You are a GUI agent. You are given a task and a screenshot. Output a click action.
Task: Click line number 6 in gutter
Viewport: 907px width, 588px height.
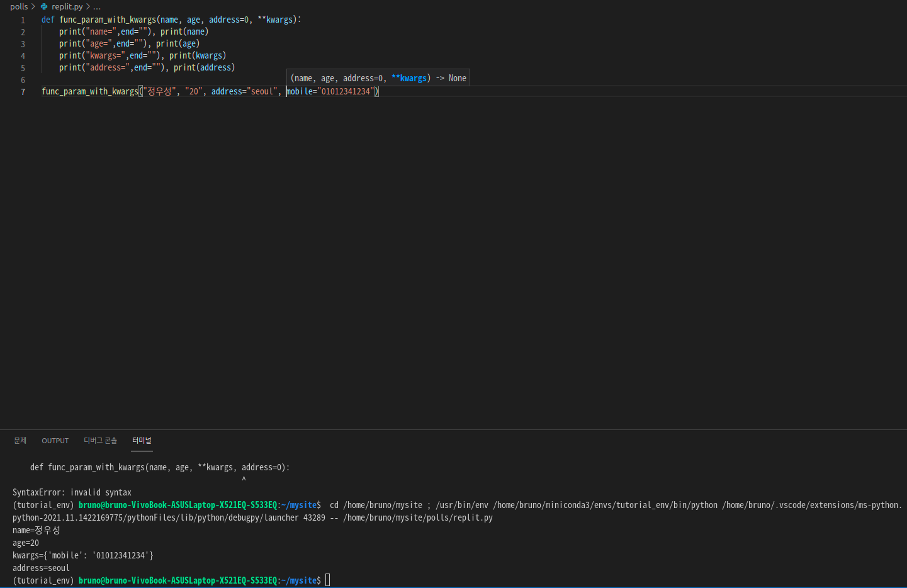click(x=23, y=80)
